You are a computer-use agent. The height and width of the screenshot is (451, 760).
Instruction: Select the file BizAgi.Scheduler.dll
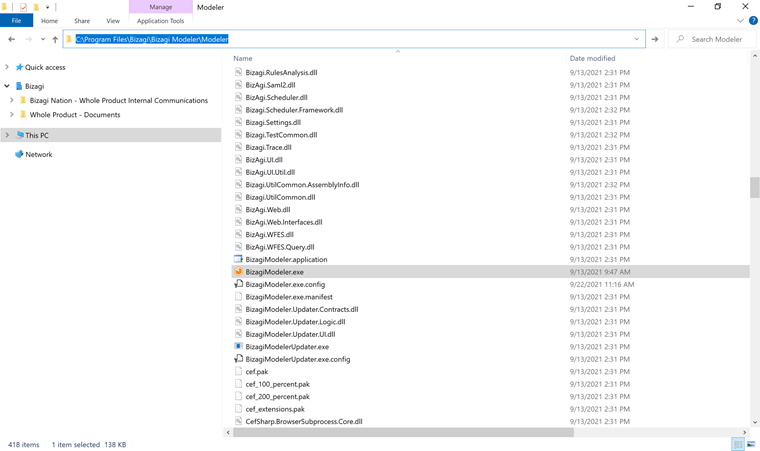(276, 97)
